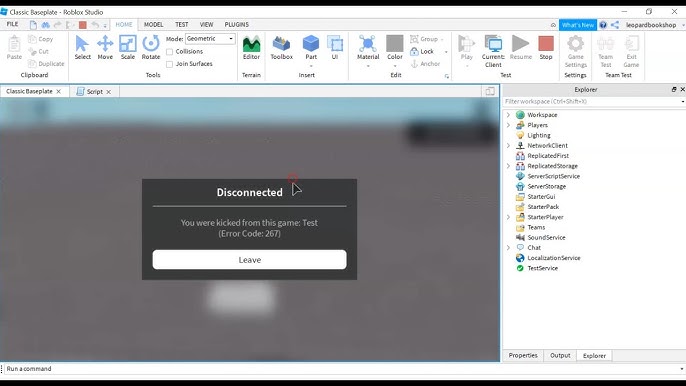Open the Script editor tab
686x386 pixels.
pyautogui.click(x=94, y=91)
